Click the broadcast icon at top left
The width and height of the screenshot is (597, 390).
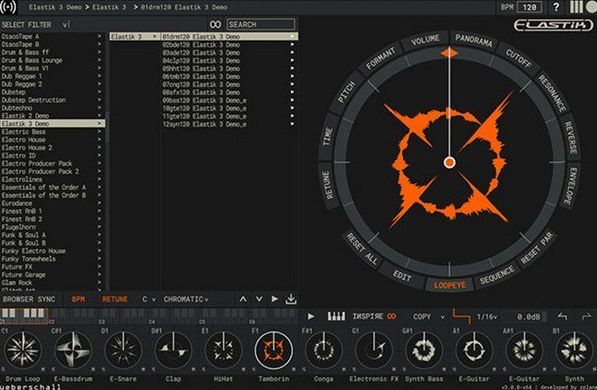pyautogui.click(x=8, y=7)
